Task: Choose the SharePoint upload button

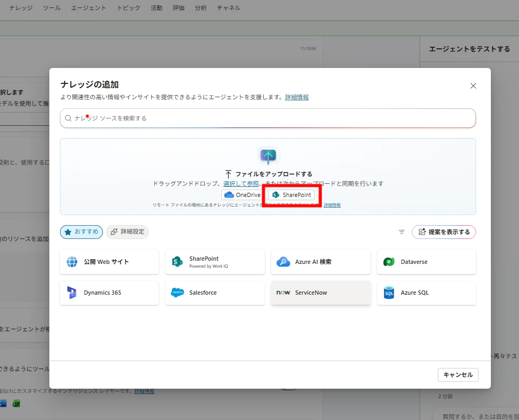Action: pyautogui.click(x=292, y=195)
